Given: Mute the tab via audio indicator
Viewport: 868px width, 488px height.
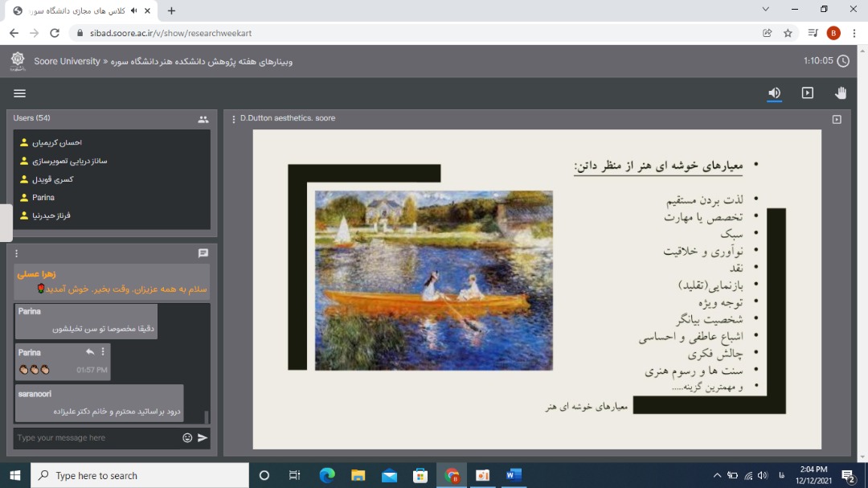Looking at the screenshot, I should coord(133,10).
